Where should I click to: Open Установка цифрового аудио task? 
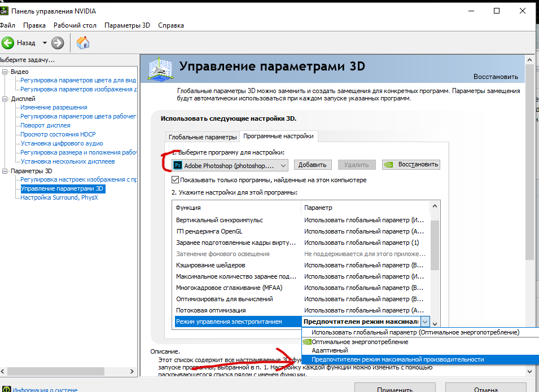[62, 143]
